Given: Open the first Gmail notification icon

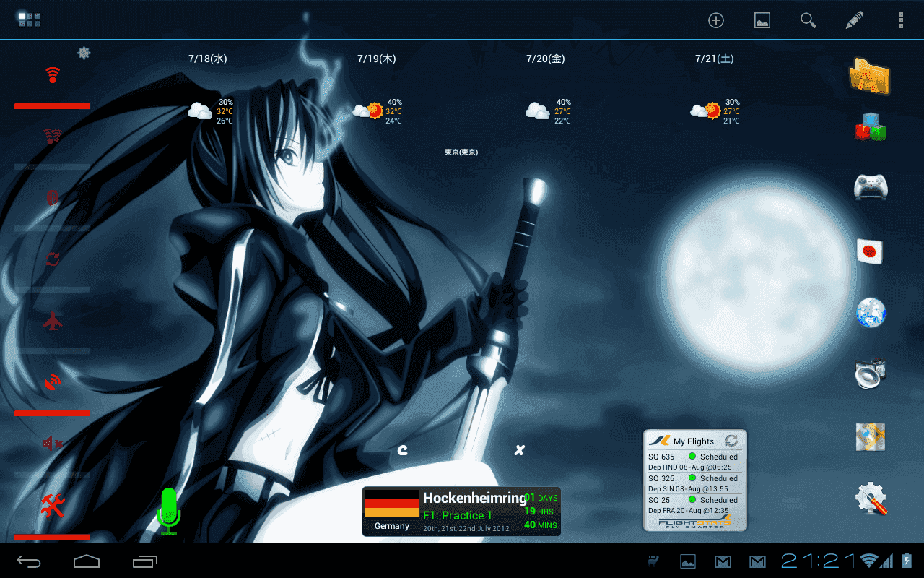Looking at the screenshot, I should click(x=723, y=561).
